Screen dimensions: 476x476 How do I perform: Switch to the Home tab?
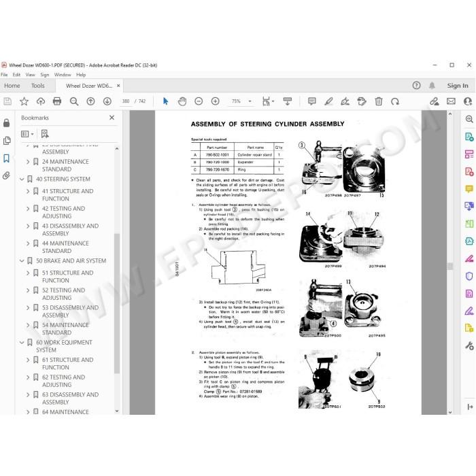[12, 86]
